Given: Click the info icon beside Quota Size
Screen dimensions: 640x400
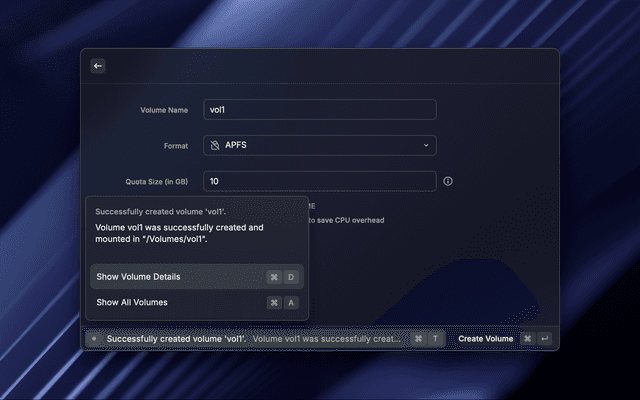Looking at the screenshot, I should tap(448, 181).
